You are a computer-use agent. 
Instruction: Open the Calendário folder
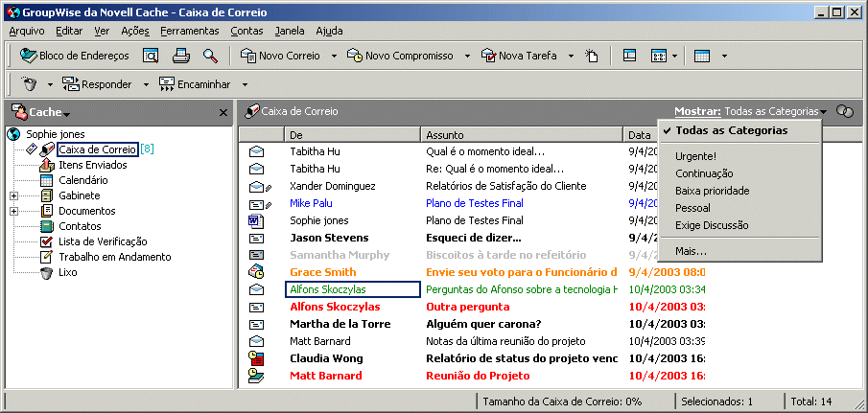click(83, 180)
